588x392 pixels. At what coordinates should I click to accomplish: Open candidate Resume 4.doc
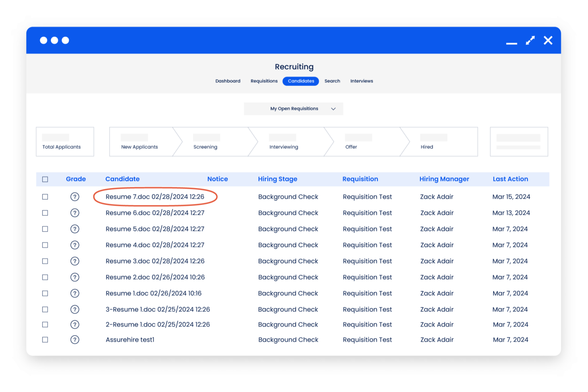tap(155, 245)
